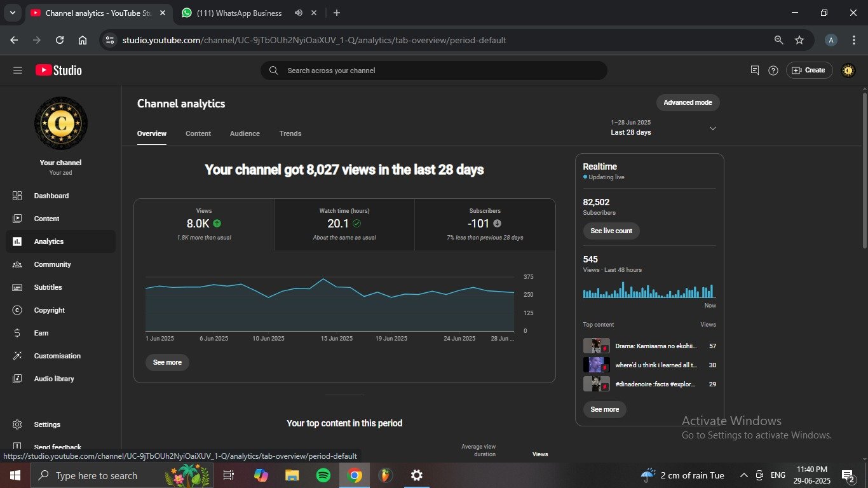The height and width of the screenshot is (488, 868).
Task: Open 'where'd u think i learned' video row
Action: coord(649,365)
